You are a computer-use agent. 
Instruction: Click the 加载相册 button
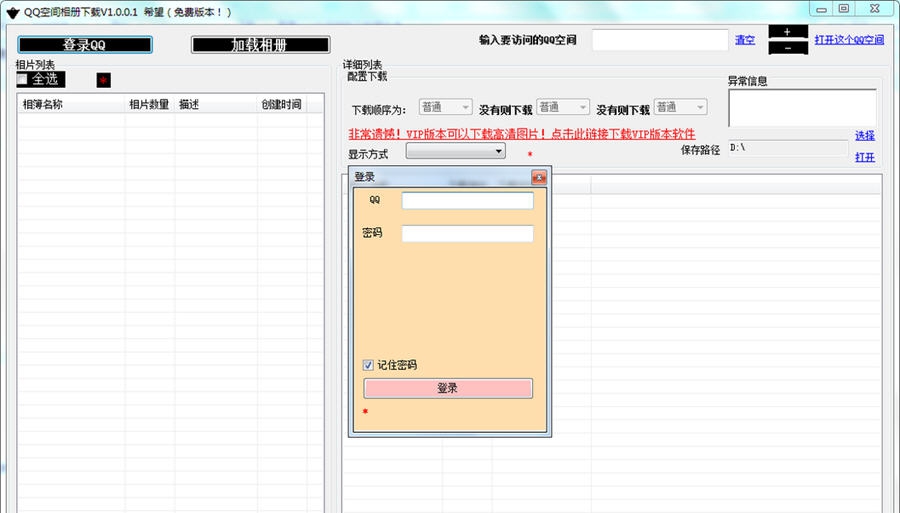[x=261, y=45]
